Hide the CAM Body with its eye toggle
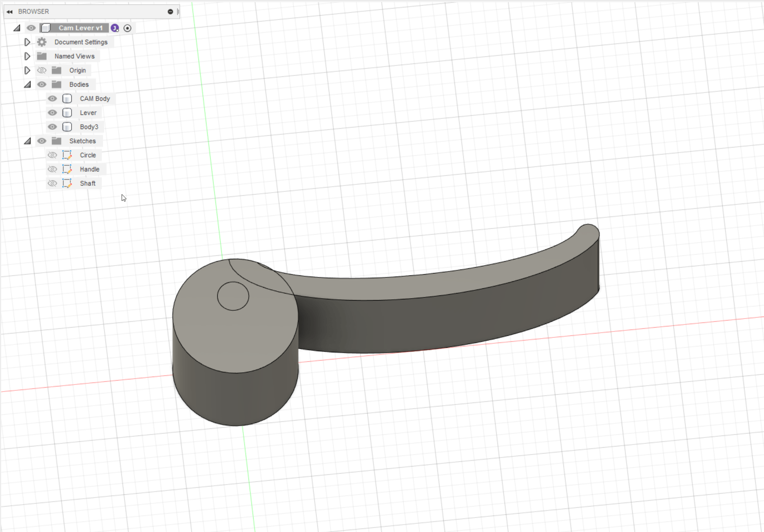The width and height of the screenshot is (764, 532). pos(52,98)
